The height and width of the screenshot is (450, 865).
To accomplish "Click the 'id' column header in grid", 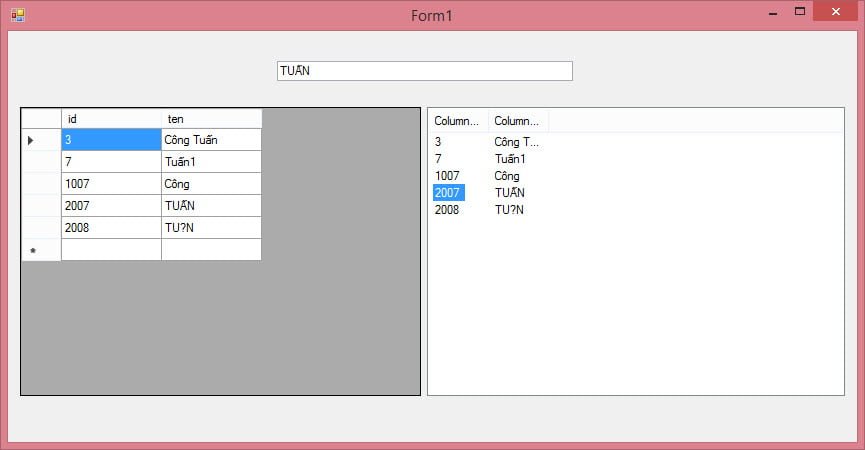I will pos(111,119).
